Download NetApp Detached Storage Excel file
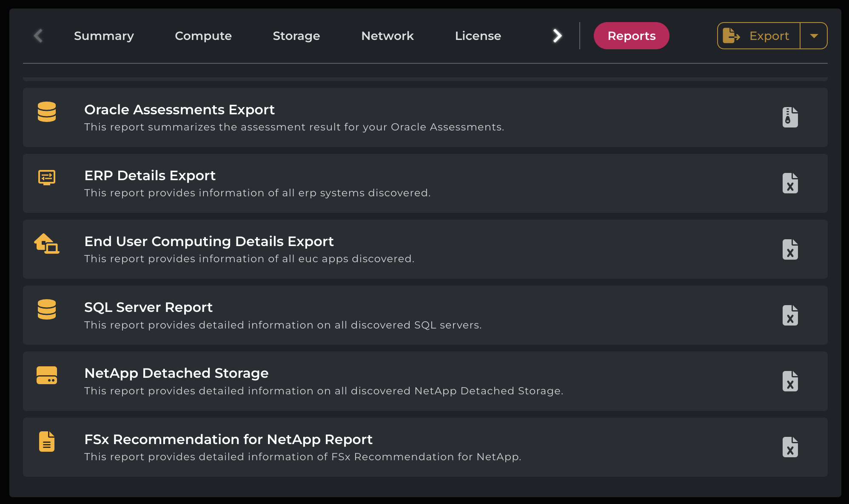 click(x=790, y=381)
